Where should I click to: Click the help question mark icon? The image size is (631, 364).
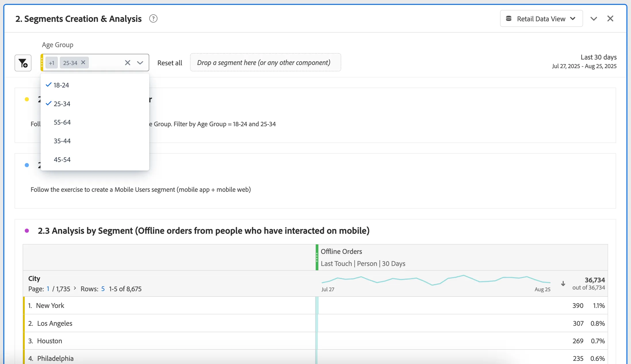point(153,19)
